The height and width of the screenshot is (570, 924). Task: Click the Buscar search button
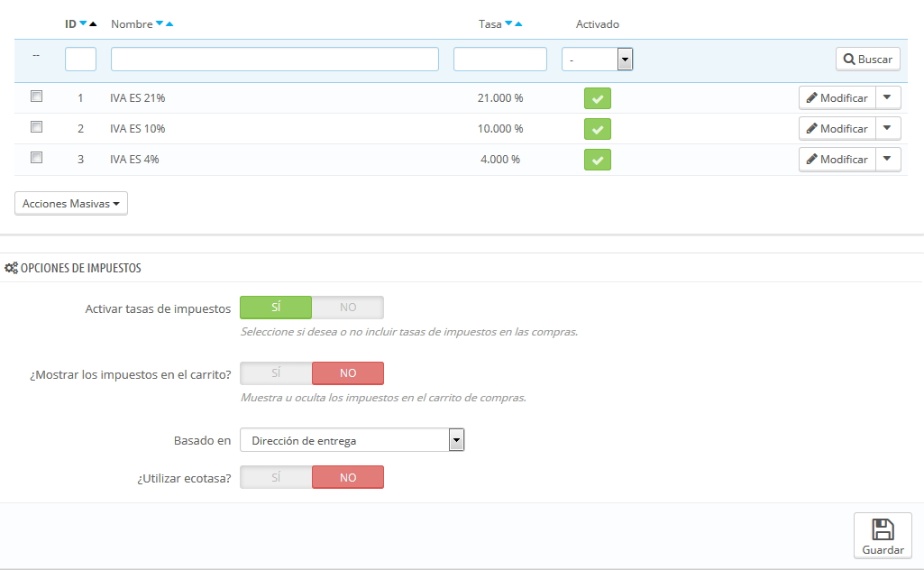pyautogui.click(x=867, y=59)
